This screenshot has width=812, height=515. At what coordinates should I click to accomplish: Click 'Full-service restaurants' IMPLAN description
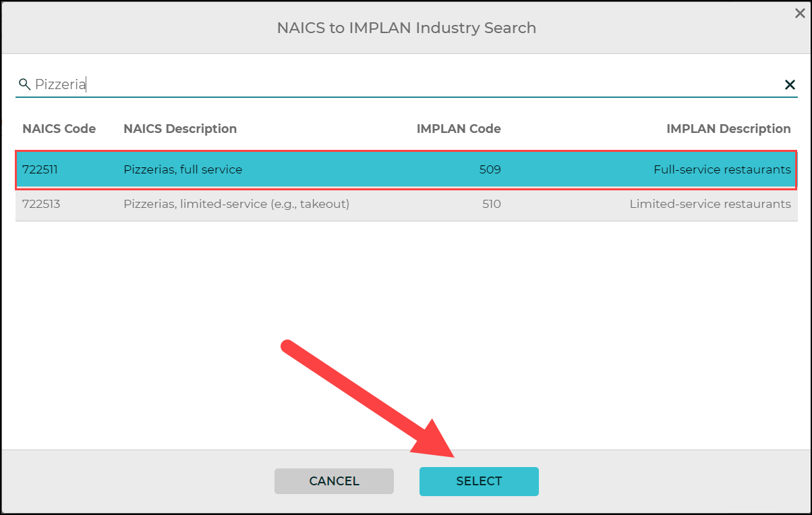[x=722, y=170]
